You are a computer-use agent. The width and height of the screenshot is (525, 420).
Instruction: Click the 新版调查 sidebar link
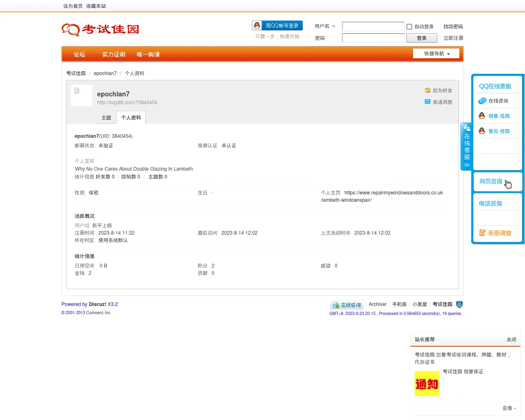tap(500, 233)
